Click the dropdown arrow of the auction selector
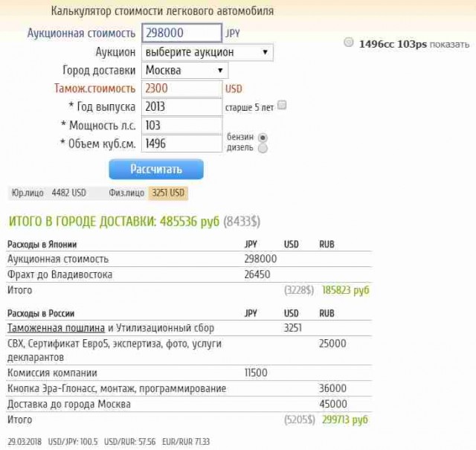 pos(266,52)
